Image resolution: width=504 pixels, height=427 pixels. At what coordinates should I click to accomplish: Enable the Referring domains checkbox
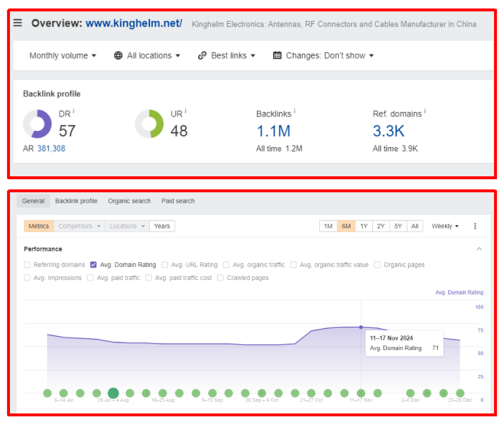tap(27, 265)
